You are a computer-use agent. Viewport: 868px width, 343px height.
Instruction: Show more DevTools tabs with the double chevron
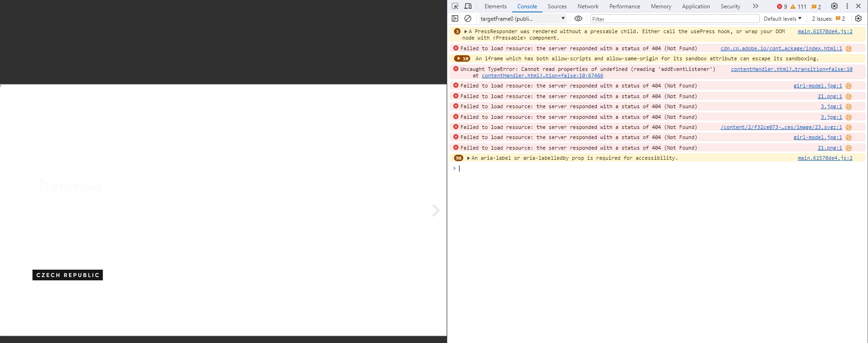[756, 6]
